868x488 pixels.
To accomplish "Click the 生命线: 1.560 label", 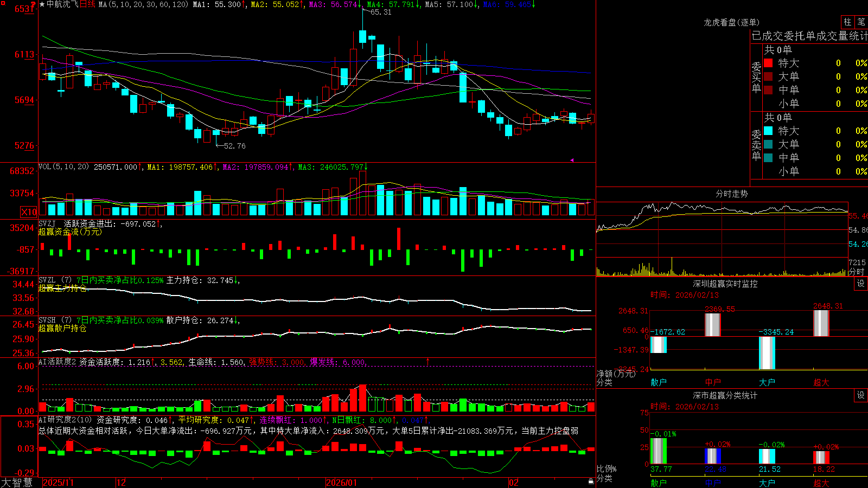I will click(x=217, y=362).
